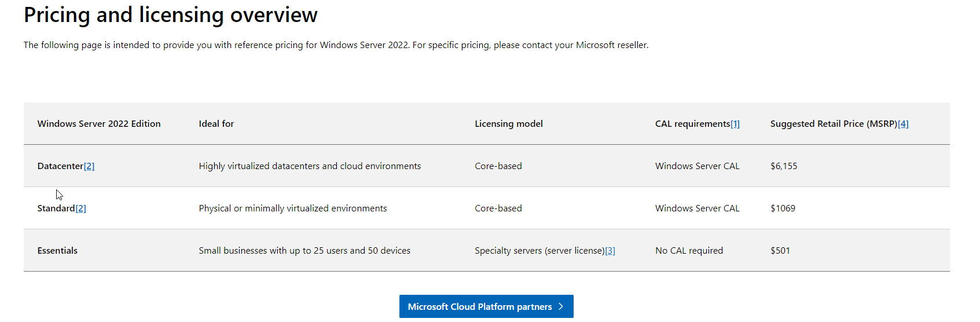This screenshot has height=322, width=980.
Task: Select the Standard edition name
Action: pyautogui.click(x=56, y=208)
